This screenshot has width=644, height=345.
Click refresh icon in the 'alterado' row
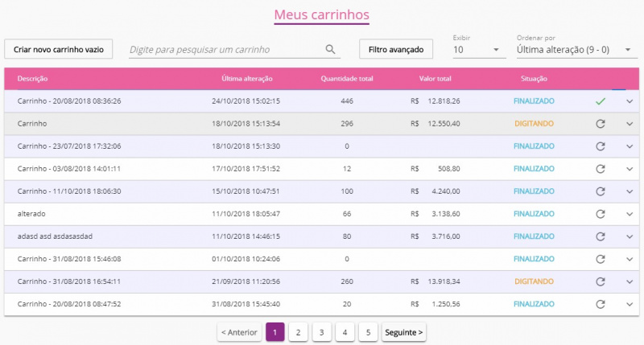click(601, 214)
